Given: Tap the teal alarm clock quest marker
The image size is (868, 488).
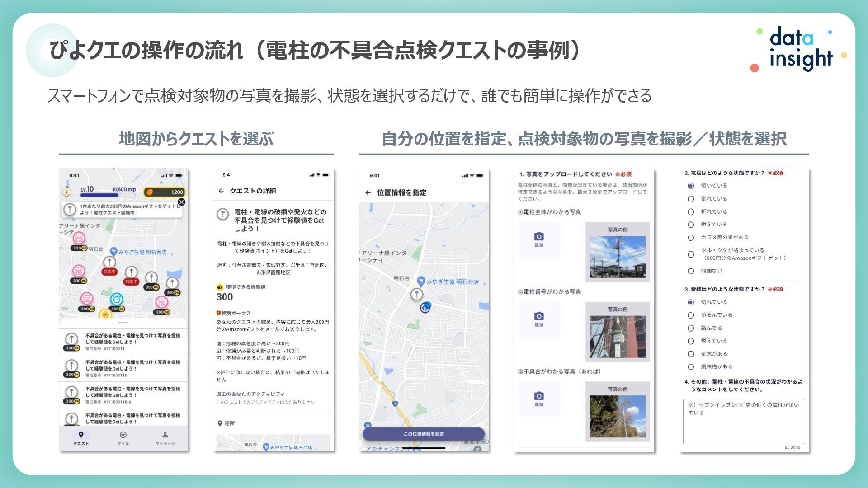Looking at the screenshot, I should tap(116, 299).
